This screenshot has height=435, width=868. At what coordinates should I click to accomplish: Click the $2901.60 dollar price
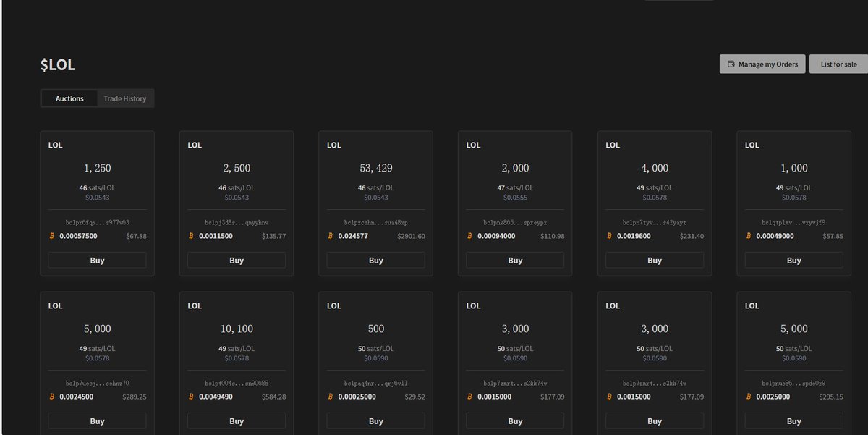pos(411,236)
